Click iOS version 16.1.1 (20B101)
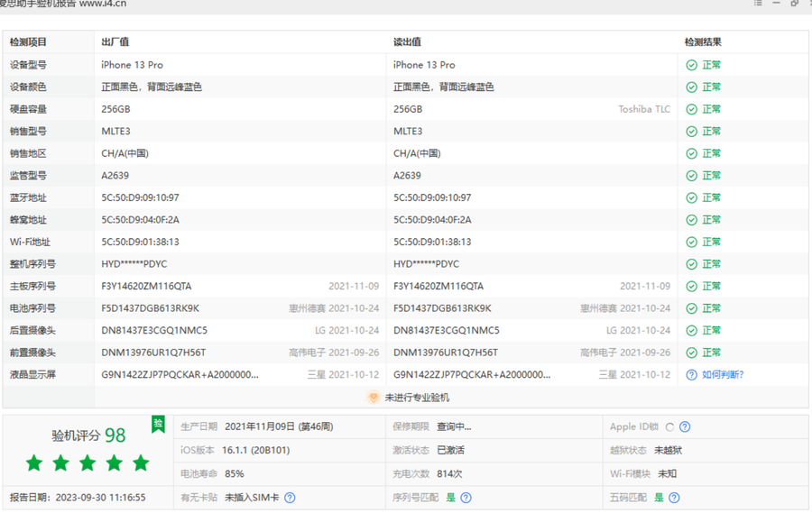Image resolution: width=812 pixels, height=513 pixels. pos(256,451)
